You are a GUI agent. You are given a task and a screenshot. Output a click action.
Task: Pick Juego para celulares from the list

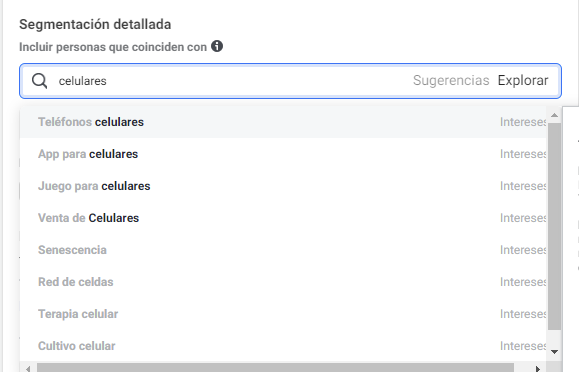[x=283, y=186]
